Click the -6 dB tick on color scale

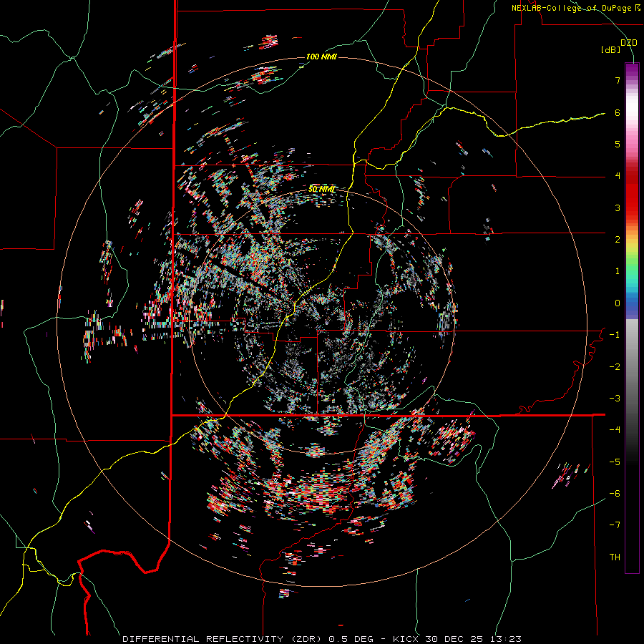615,494
